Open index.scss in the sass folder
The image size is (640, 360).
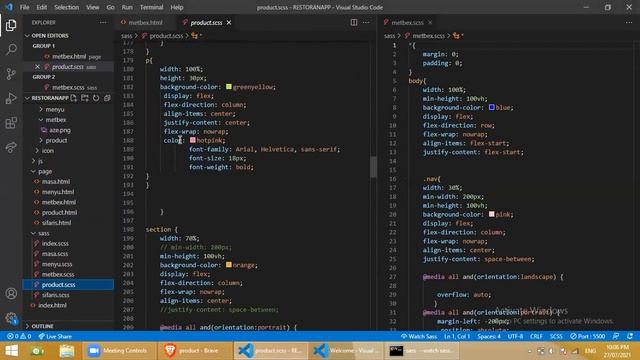click(55, 243)
